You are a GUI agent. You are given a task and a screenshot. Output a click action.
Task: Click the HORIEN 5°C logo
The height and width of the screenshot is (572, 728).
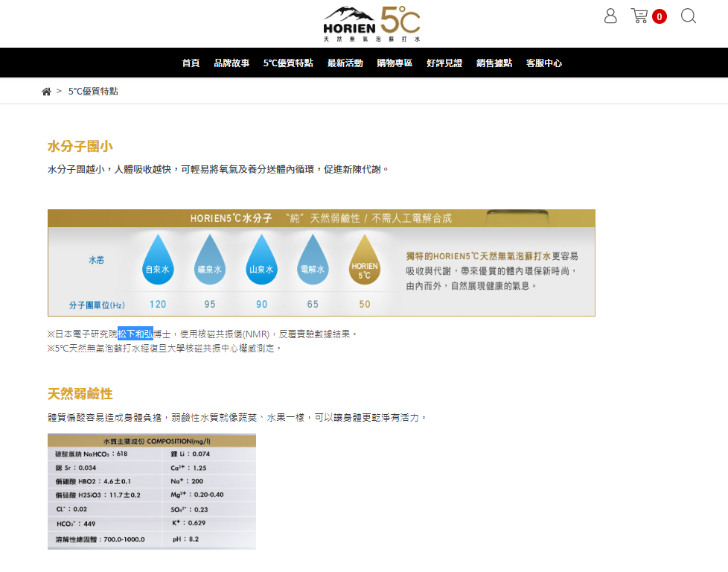(371, 24)
